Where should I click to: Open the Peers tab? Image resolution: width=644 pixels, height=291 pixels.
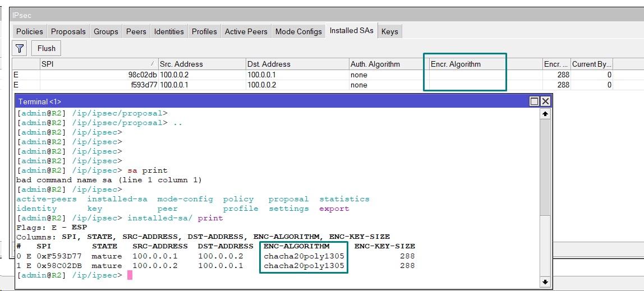[x=136, y=31]
